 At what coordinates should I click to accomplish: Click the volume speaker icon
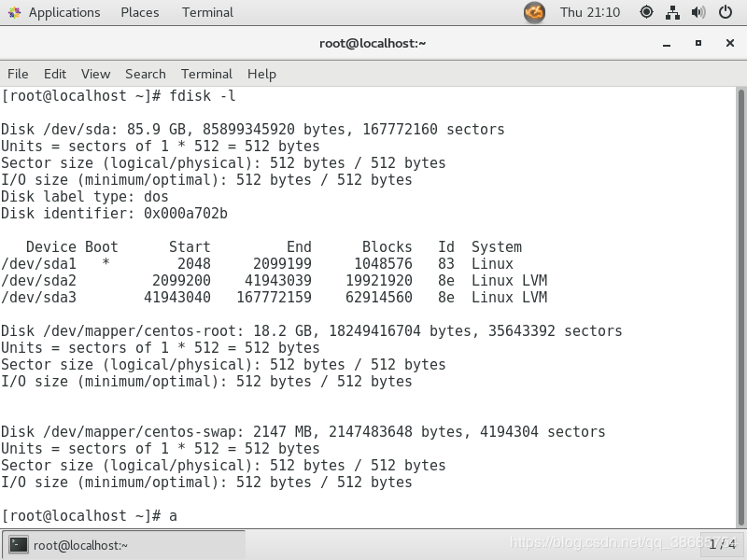point(698,12)
